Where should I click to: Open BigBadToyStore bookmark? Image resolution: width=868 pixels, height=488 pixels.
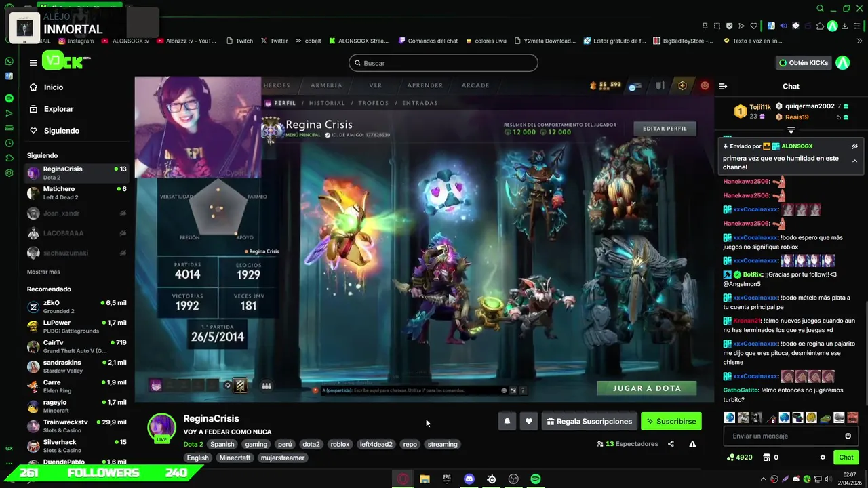point(683,41)
